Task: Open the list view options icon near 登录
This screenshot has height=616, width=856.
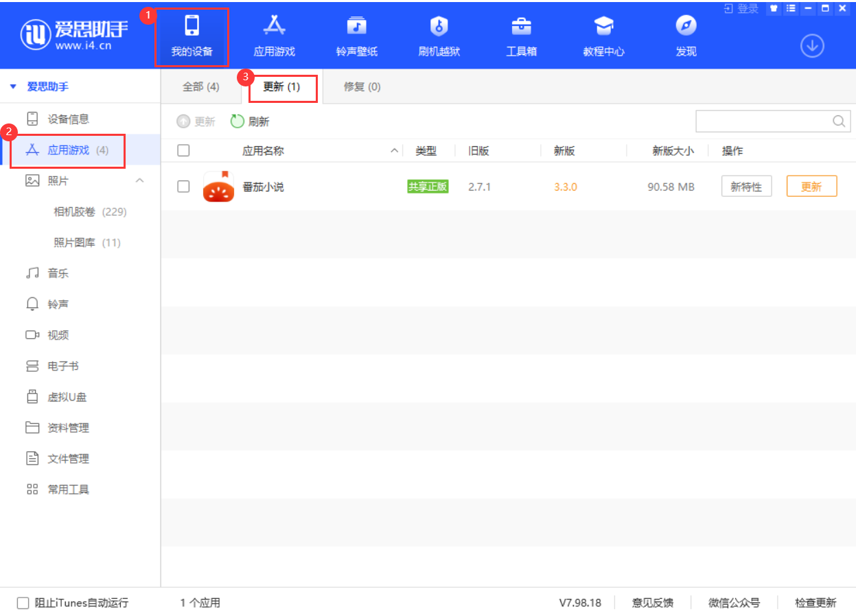Action: pos(790,9)
